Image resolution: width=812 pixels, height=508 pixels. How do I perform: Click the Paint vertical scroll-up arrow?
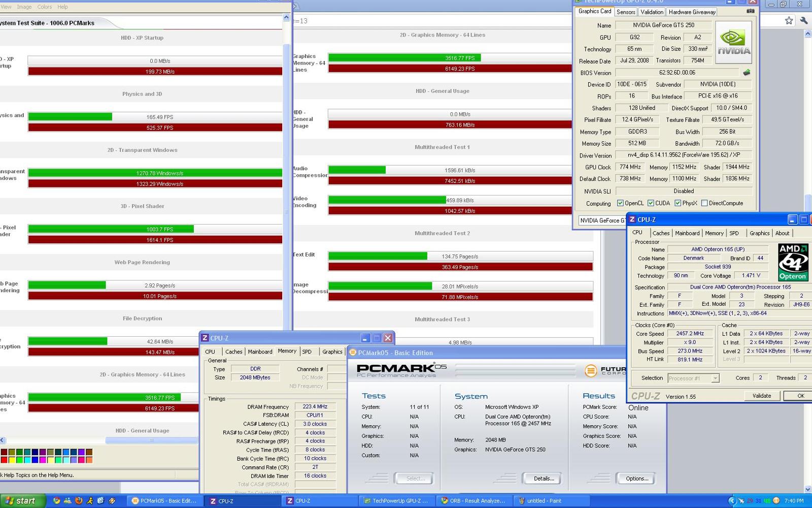[x=286, y=18]
